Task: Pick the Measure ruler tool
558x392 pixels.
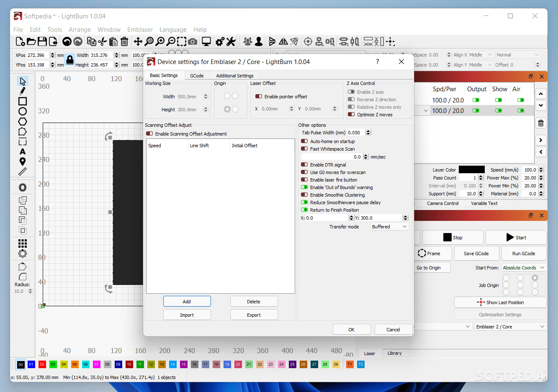Action: coord(23,172)
